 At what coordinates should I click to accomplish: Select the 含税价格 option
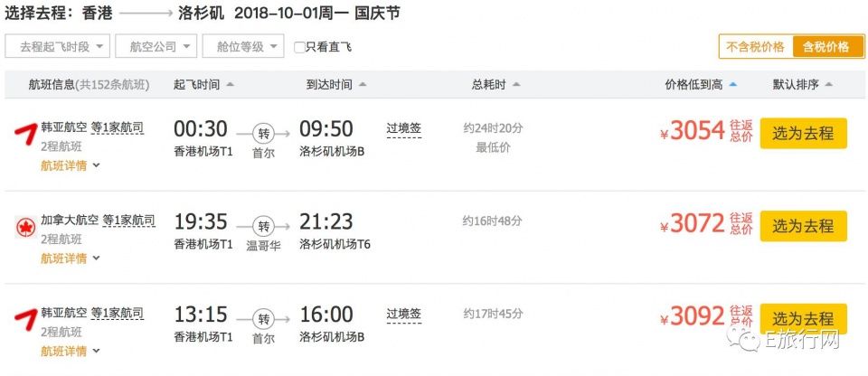pyautogui.click(x=826, y=46)
